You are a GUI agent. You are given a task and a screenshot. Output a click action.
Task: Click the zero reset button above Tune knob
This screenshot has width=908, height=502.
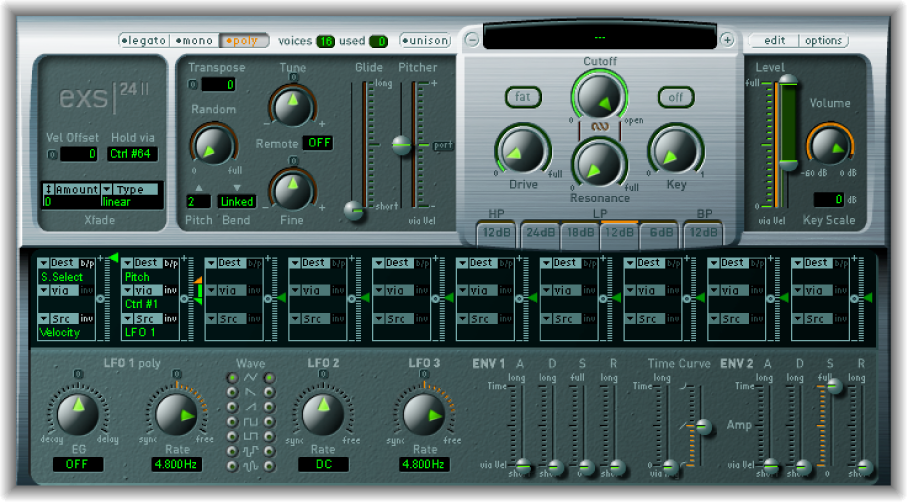click(x=294, y=78)
